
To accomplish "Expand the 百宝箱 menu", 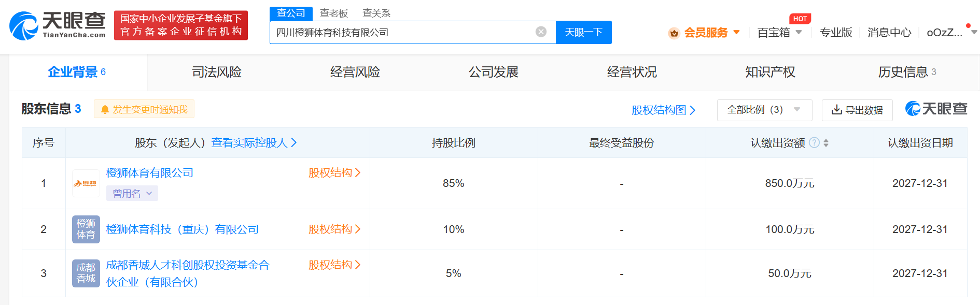I will (779, 33).
